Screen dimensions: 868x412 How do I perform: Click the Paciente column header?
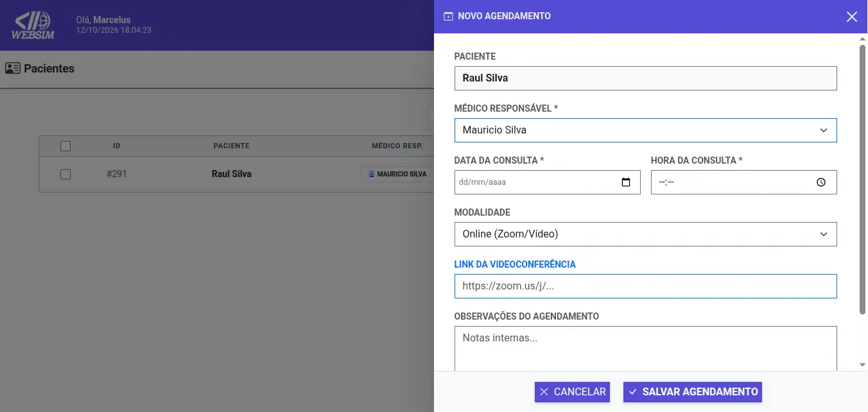pos(231,146)
